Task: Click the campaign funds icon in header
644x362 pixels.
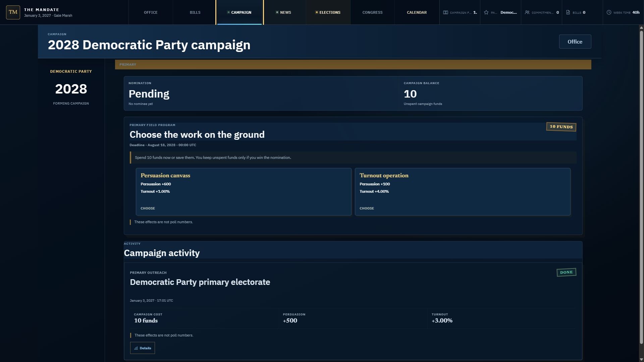Action: pos(445,12)
